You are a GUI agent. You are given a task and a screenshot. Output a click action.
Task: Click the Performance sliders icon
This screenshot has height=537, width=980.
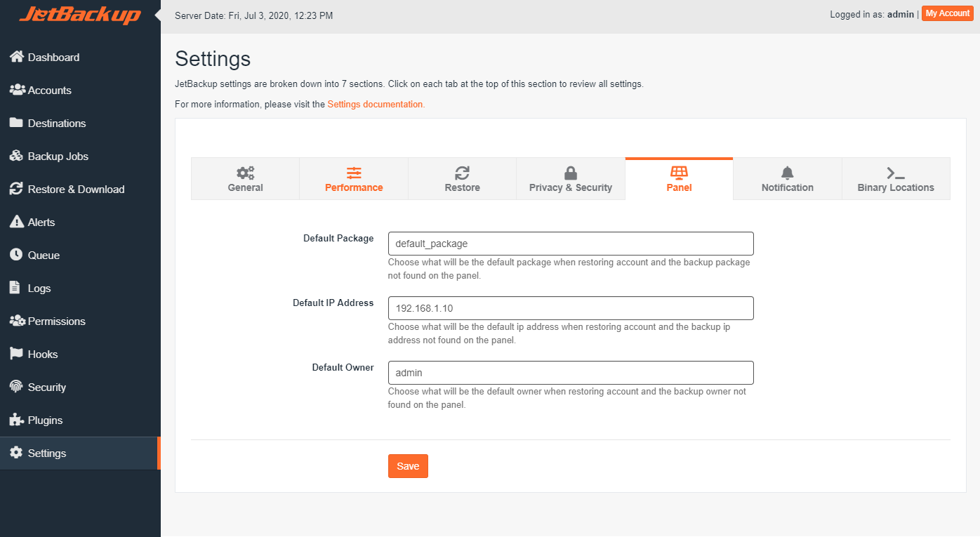pos(354,173)
